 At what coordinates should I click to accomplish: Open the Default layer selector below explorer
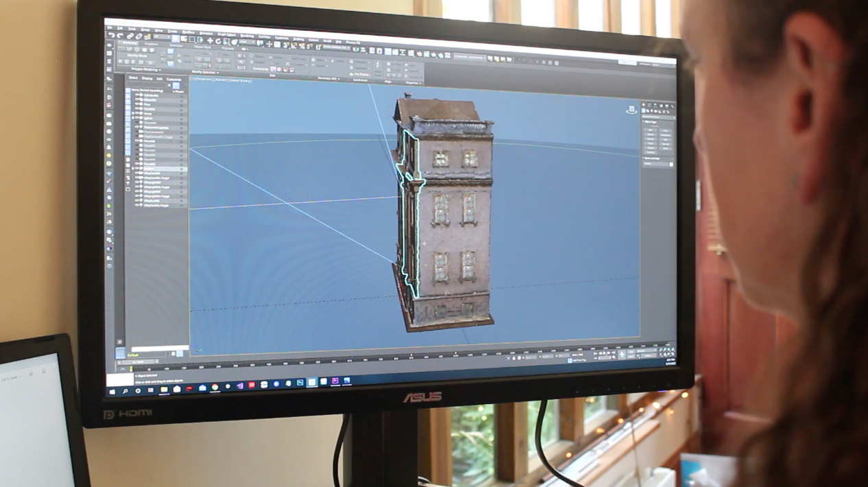pos(147,355)
